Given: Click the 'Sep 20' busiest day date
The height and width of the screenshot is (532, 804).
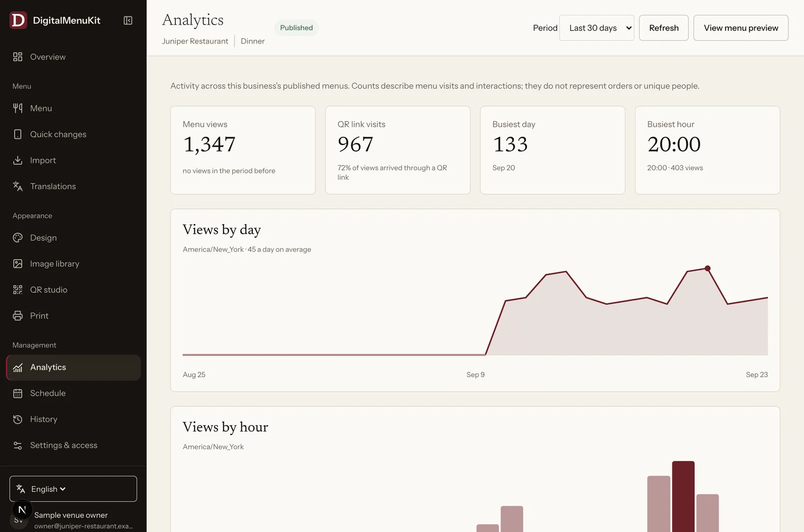Looking at the screenshot, I should (x=504, y=168).
